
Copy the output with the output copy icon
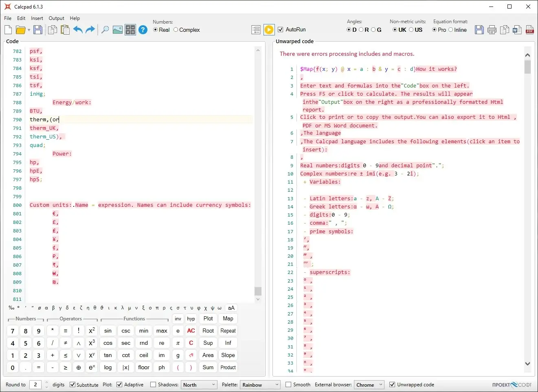tap(505, 30)
